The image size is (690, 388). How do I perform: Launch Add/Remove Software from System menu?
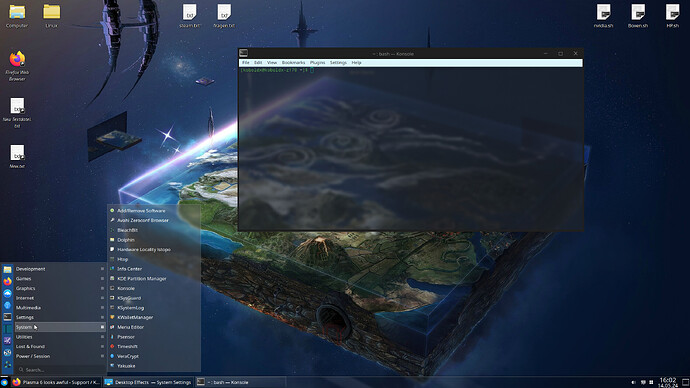coord(154,211)
